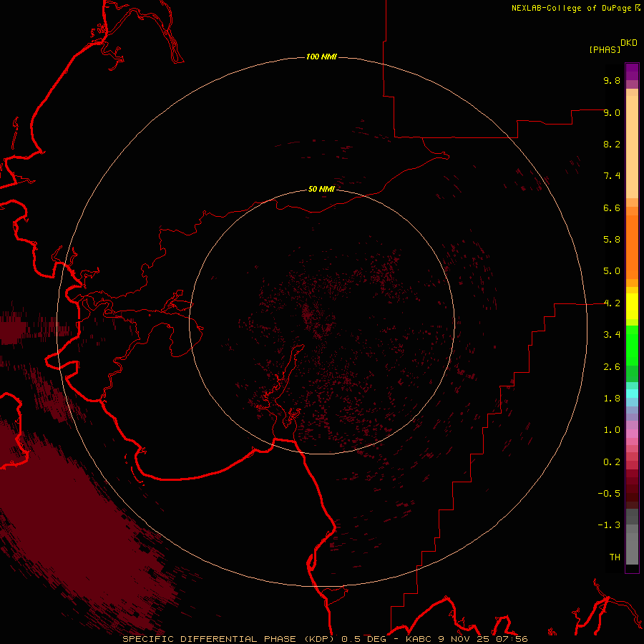Click the 50 NMI range ring label
The height and width of the screenshot is (644, 644).
[x=321, y=189]
